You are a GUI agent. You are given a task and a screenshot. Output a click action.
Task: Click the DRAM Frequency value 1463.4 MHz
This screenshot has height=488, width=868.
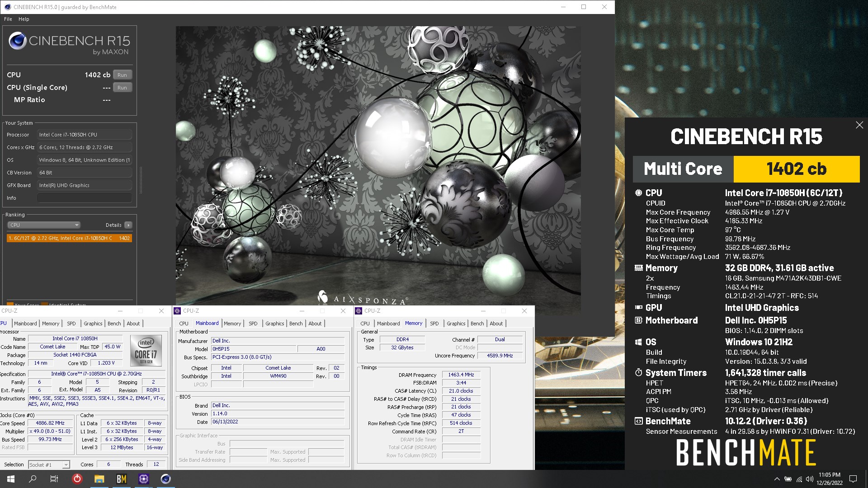tap(461, 375)
